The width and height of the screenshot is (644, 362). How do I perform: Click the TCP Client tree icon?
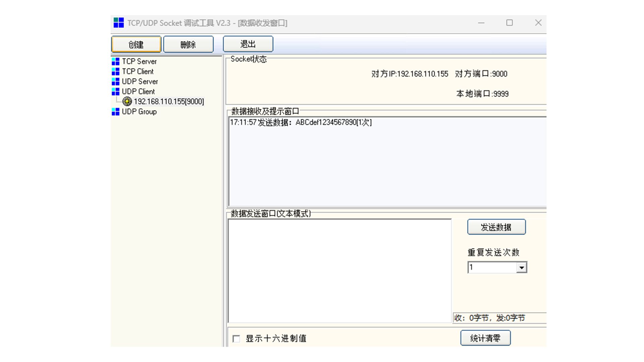point(115,71)
